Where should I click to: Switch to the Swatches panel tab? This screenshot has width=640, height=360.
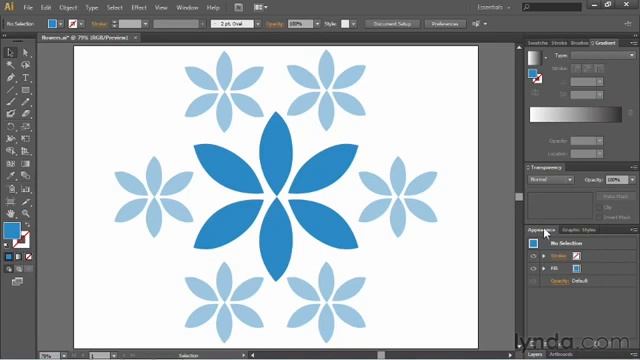538,43
